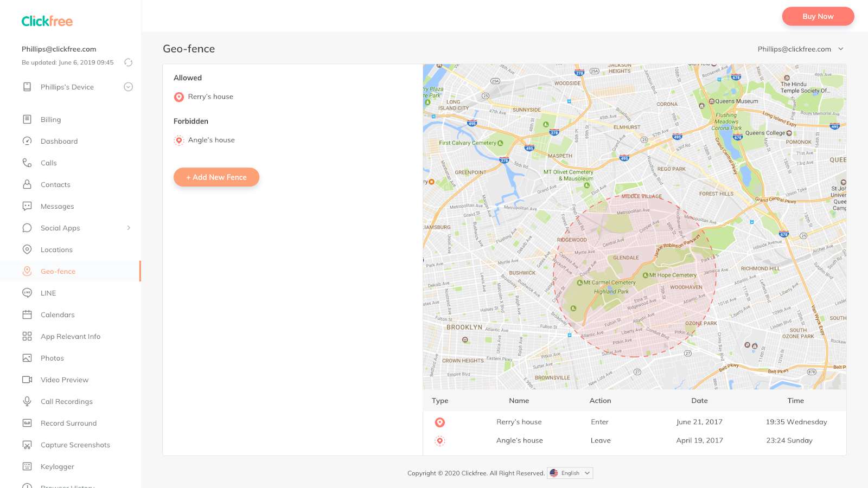
Task: Expand the Social Apps submenu arrow
Action: point(129,228)
